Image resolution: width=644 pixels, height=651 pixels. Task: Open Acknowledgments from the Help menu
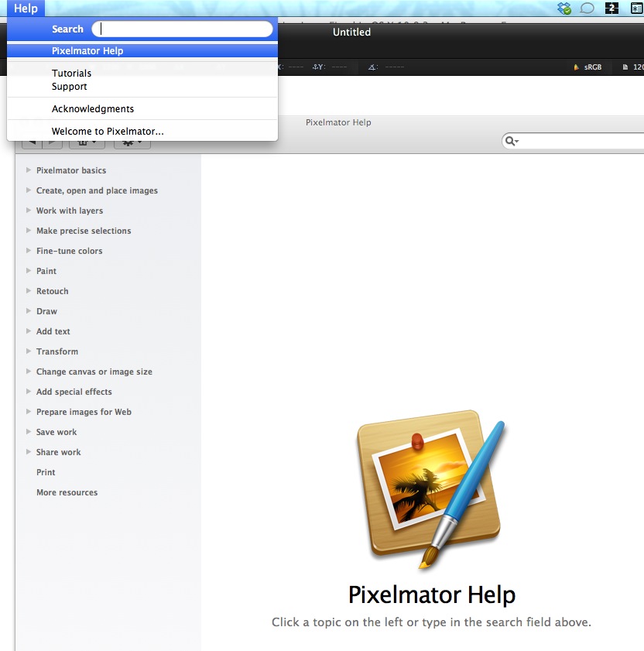coord(142,109)
